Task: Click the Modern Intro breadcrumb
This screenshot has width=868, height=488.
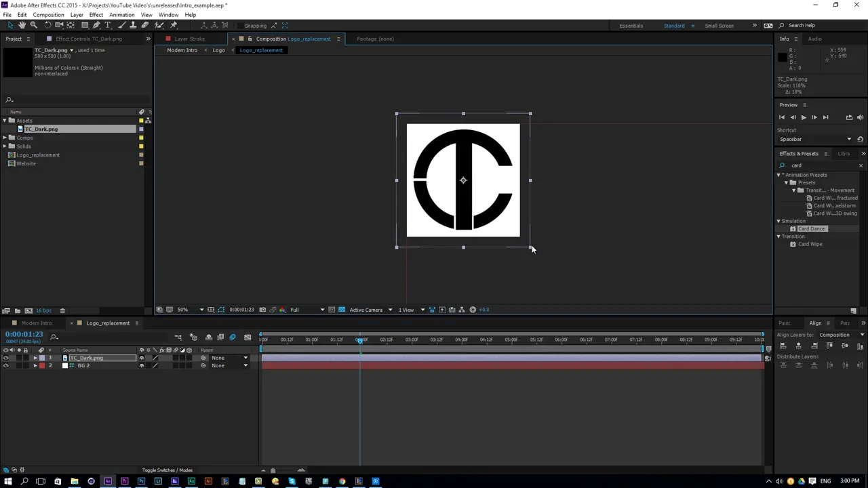Action: 182,50
